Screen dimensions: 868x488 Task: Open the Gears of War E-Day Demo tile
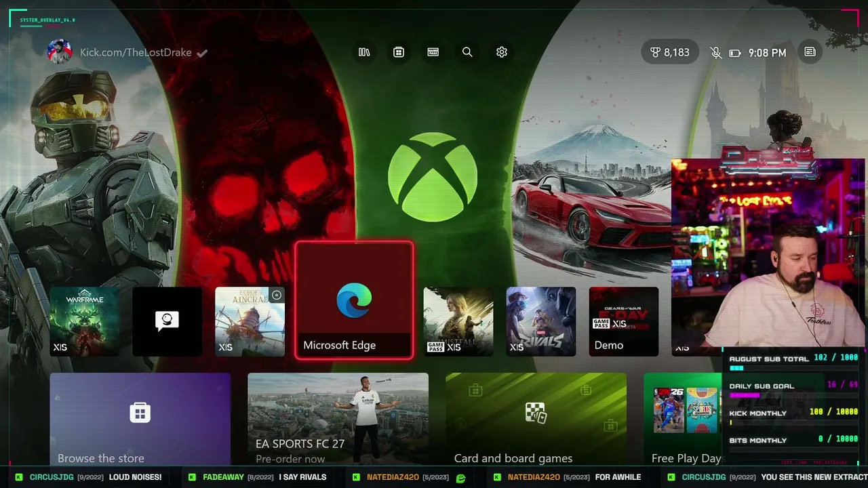click(x=624, y=321)
